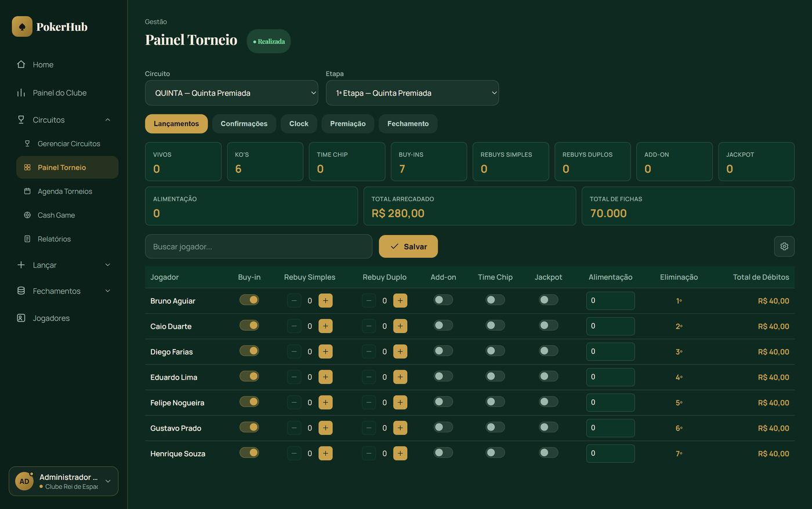Increase Rebuy Duplo for Henrique Souza

click(400, 454)
